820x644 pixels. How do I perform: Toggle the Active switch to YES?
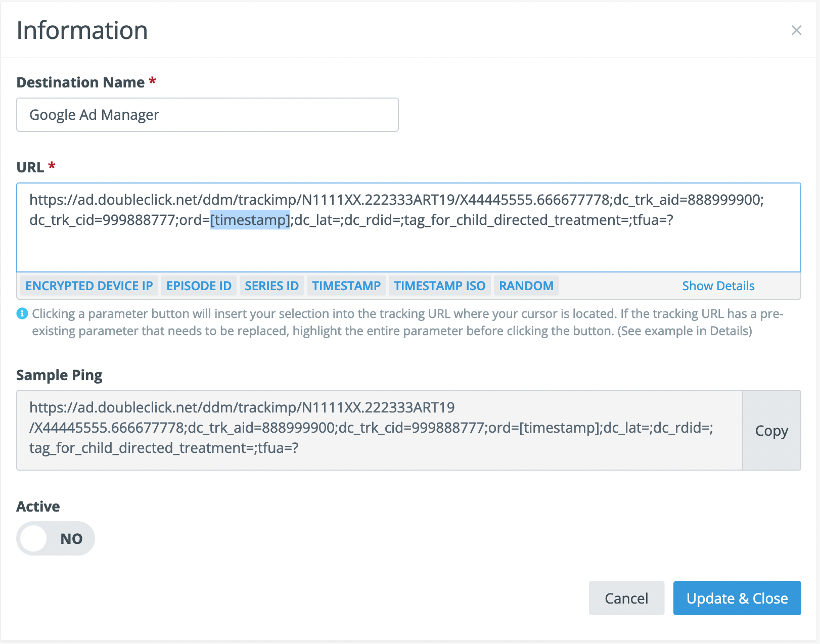click(56, 538)
